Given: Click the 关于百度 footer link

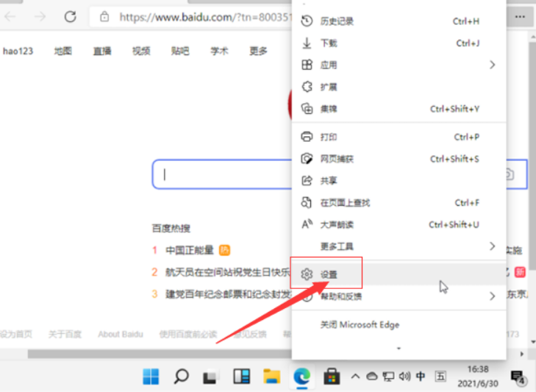Looking at the screenshot, I should 65,334.
